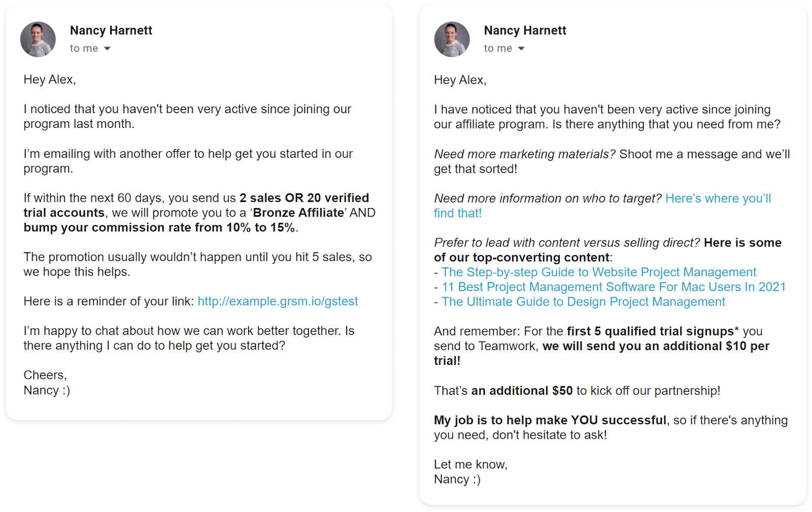The width and height of the screenshot is (812, 512).
Task: Open "The Ultimate Guide to Design Project Management"
Action: [584, 301]
